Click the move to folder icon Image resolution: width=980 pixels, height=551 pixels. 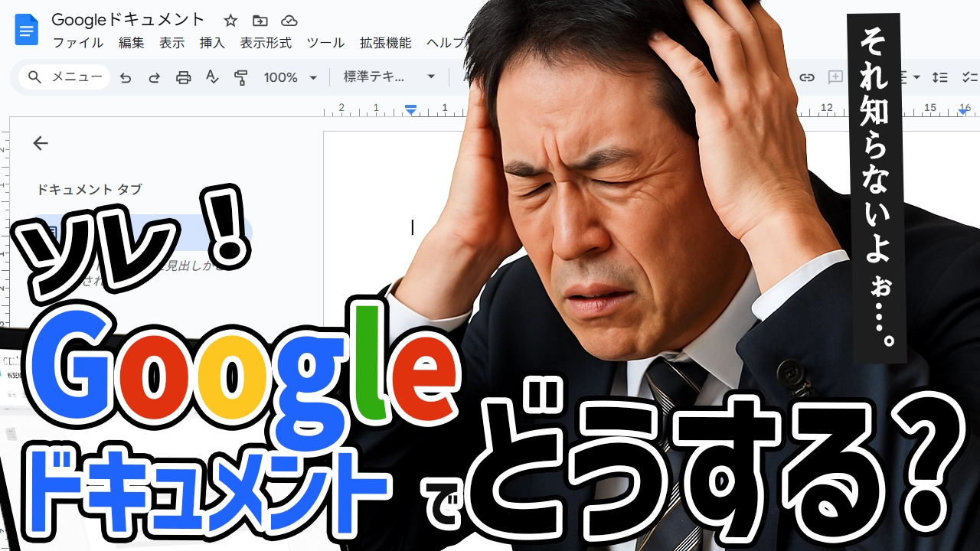click(260, 21)
